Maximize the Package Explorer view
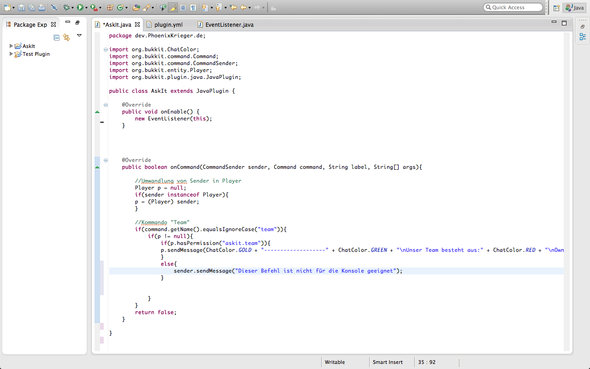This screenshot has width=590, height=369. click(78, 23)
